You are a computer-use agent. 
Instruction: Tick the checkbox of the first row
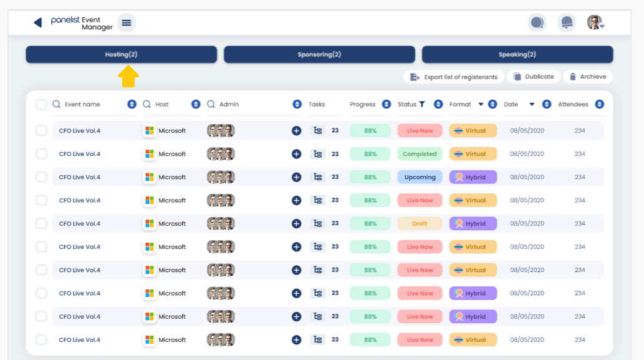41,130
